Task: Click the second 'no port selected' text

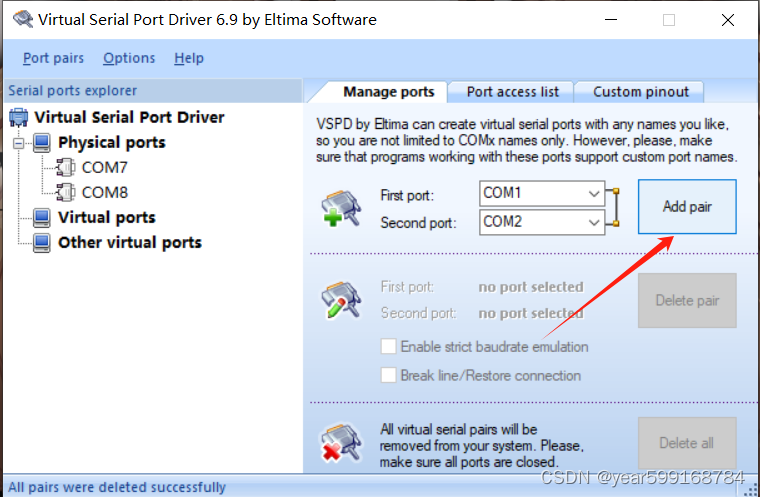Action: coord(531,314)
